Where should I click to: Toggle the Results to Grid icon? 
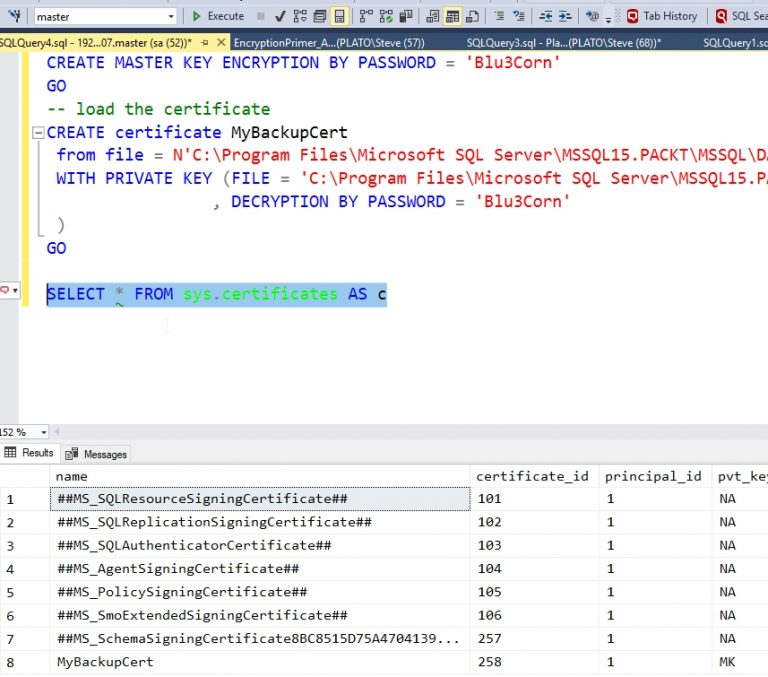click(452, 16)
